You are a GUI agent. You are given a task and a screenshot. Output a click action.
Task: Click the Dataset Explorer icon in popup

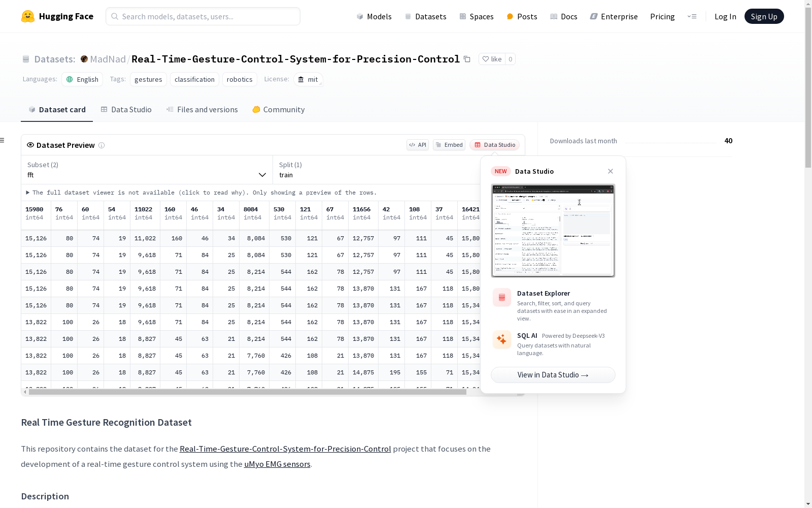click(x=502, y=297)
